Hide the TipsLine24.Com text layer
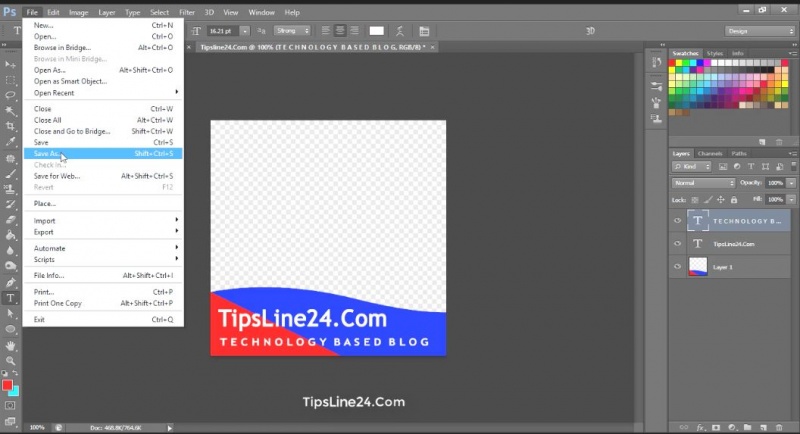The image size is (800, 434). 678,244
